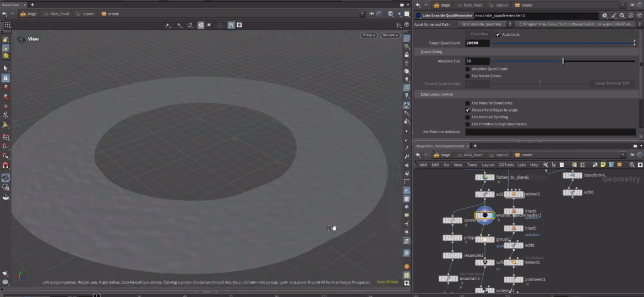This screenshot has height=297, width=644.
Task: Click the gear icon in the parameter pane header
Action: [604, 16]
